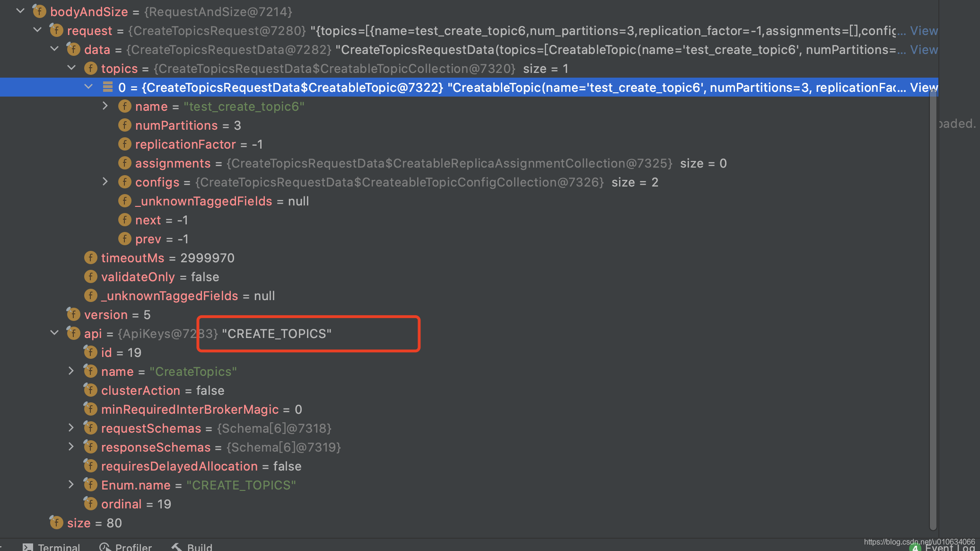980x551 pixels.
Task: Click the field icon next to validateOnly
Action: (x=90, y=276)
